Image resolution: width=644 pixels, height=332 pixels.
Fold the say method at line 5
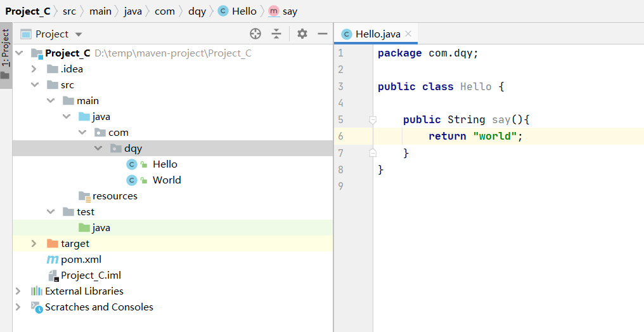point(373,120)
